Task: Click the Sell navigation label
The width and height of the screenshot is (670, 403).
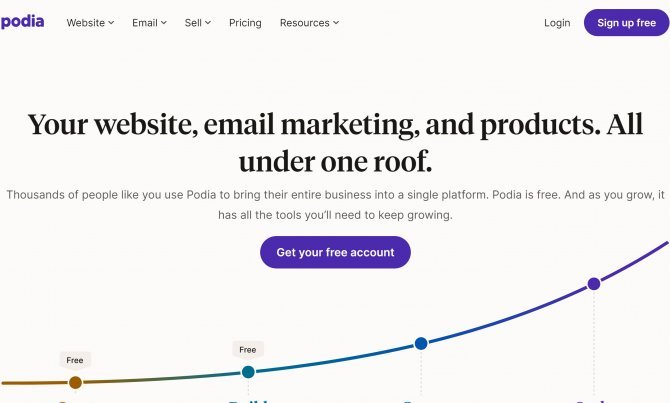Action: pos(193,23)
